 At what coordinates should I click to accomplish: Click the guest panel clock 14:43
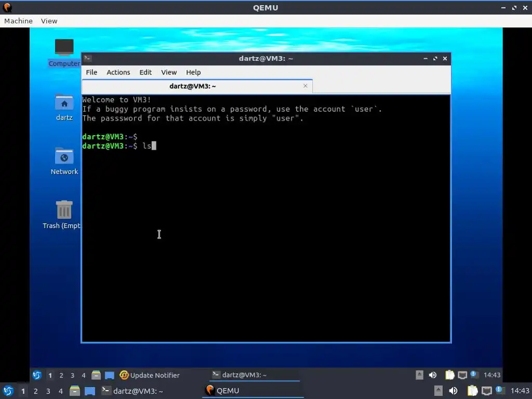click(x=492, y=375)
